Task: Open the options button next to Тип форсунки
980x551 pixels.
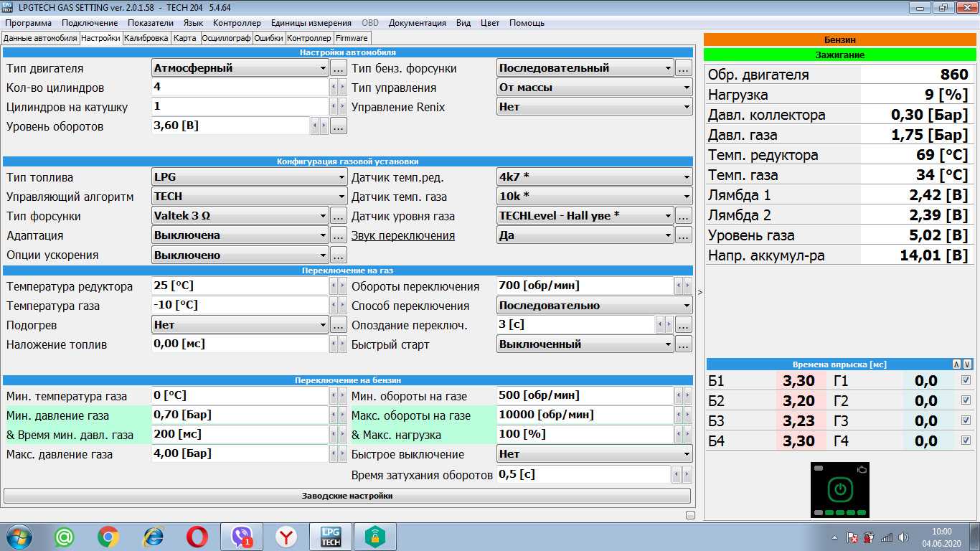Action: coord(339,216)
